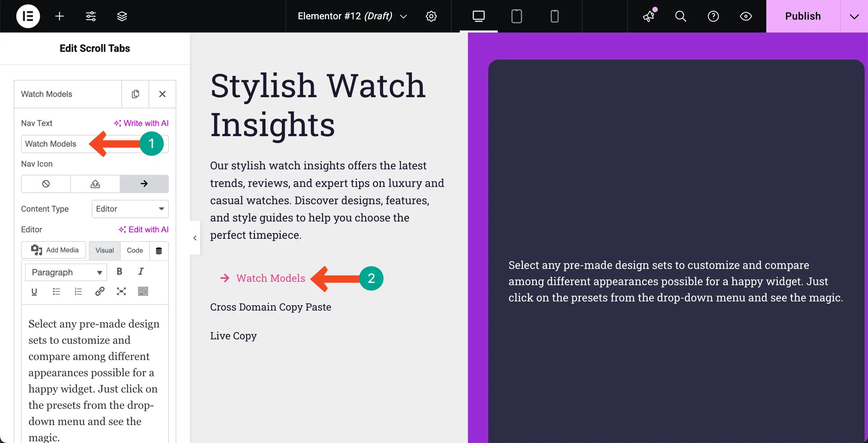Collapse the Watch Models repeater item title
Screen dimensions: 868x443
click(68, 94)
